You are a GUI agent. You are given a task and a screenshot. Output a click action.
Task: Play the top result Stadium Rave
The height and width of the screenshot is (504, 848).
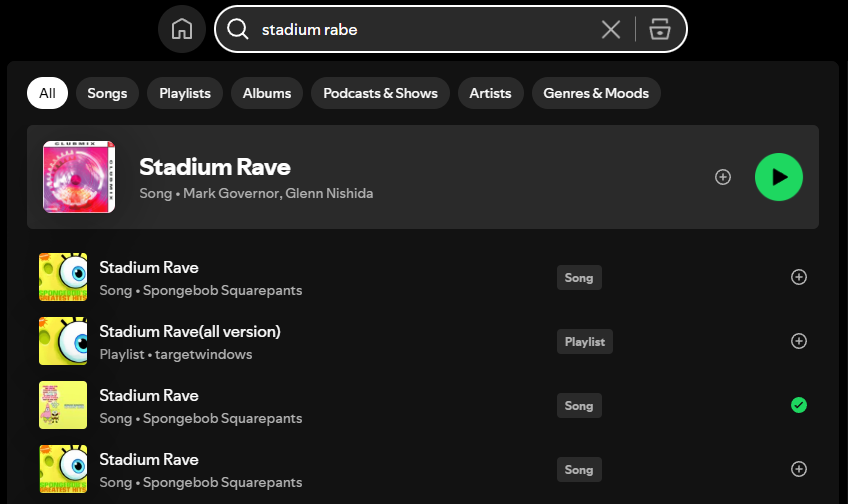pyautogui.click(x=779, y=177)
